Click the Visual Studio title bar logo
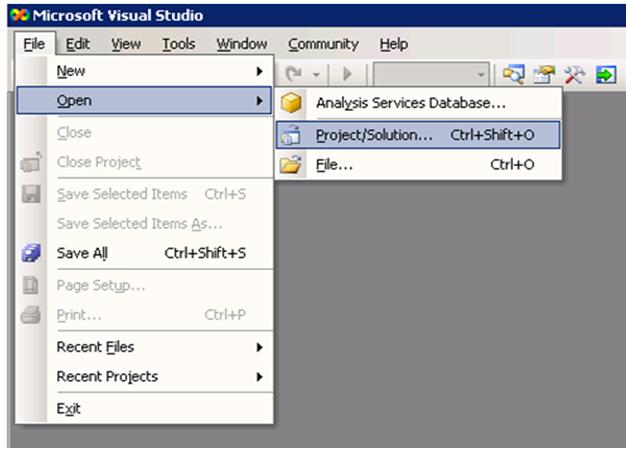 [x=18, y=16]
